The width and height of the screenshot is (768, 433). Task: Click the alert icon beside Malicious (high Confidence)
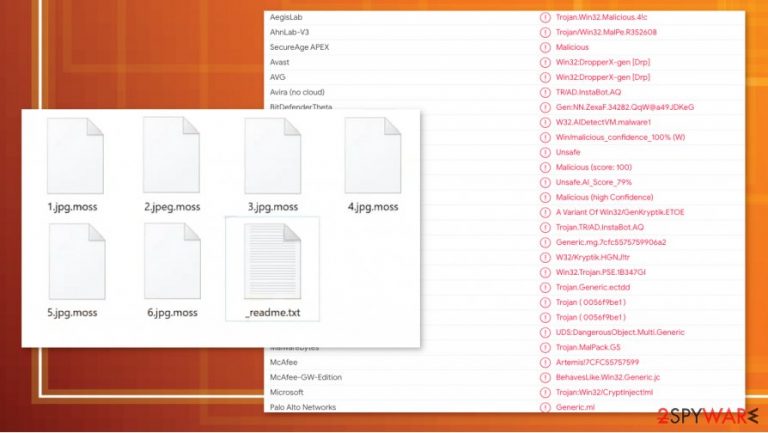tap(545, 197)
